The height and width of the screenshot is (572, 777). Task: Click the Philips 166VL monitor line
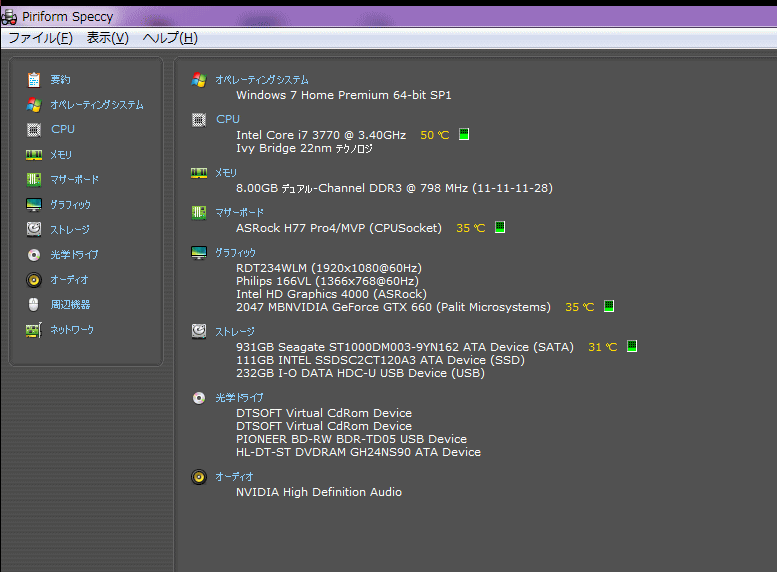328,281
